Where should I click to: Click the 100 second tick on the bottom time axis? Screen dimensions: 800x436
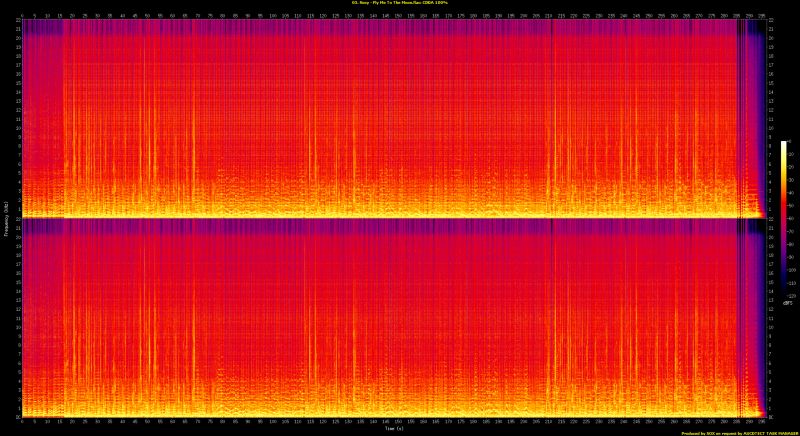coord(272,422)
